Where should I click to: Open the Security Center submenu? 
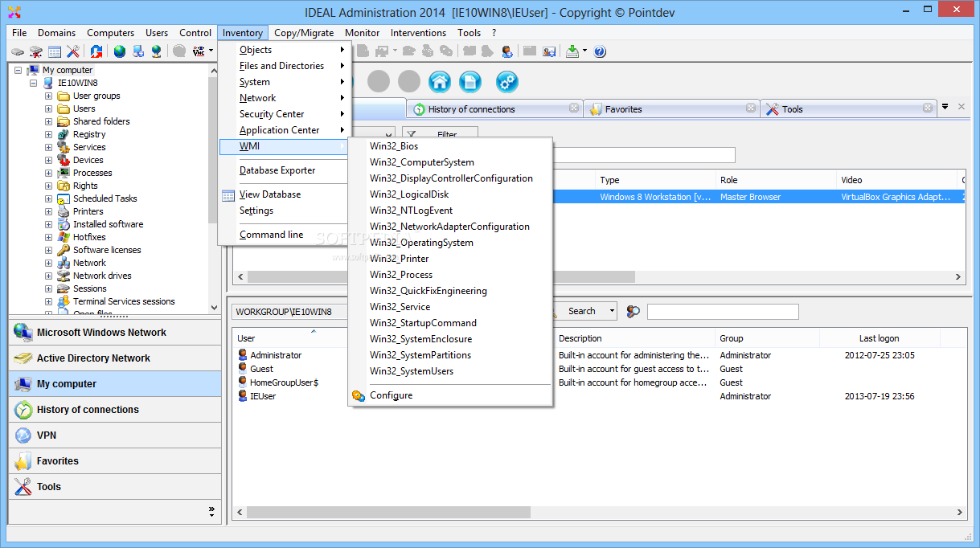[x=285, y=114]
